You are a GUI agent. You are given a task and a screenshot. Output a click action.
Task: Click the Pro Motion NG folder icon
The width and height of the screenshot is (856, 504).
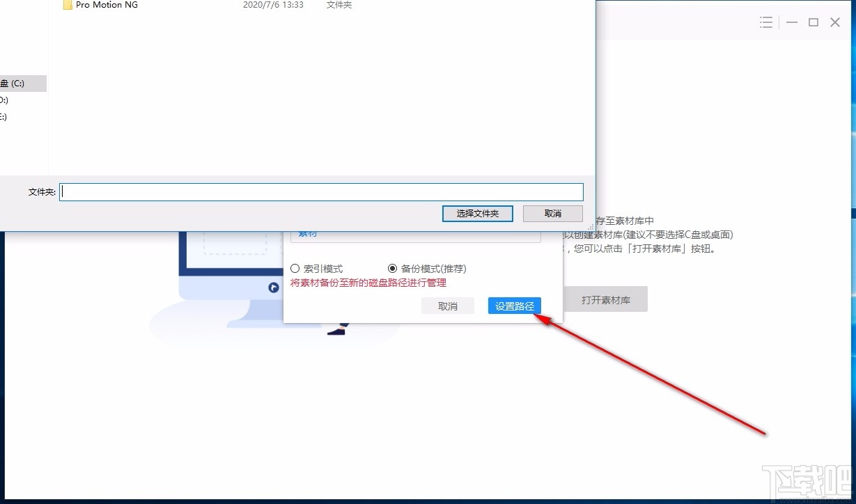pos(68,5)
